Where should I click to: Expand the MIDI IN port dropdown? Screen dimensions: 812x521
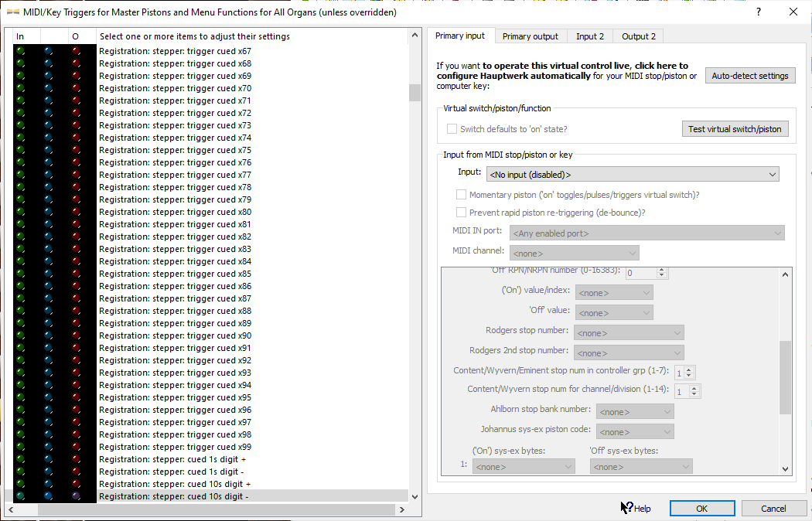click(647, 233)
